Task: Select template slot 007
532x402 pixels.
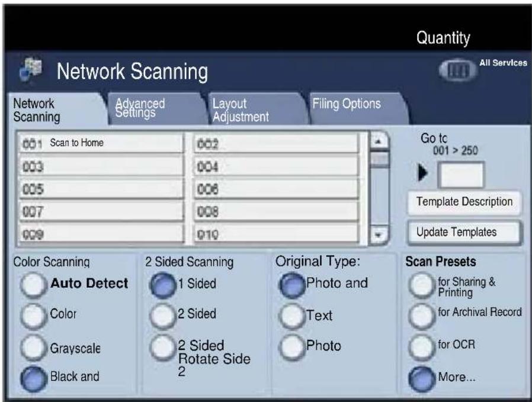Action: (101, 211)
